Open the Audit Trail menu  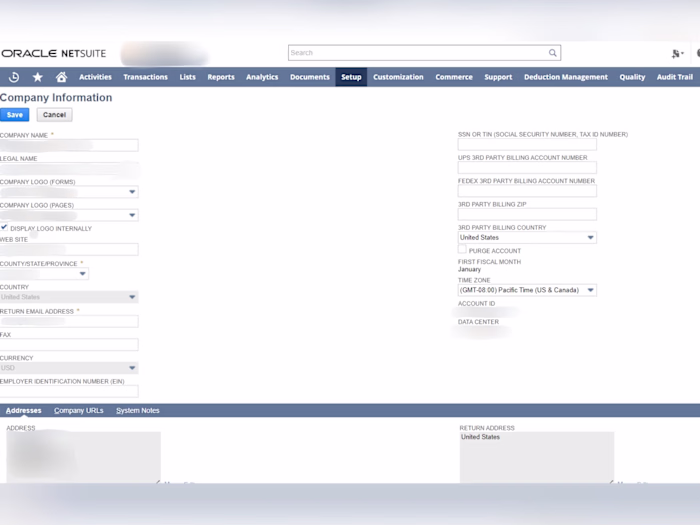(675, 77)
